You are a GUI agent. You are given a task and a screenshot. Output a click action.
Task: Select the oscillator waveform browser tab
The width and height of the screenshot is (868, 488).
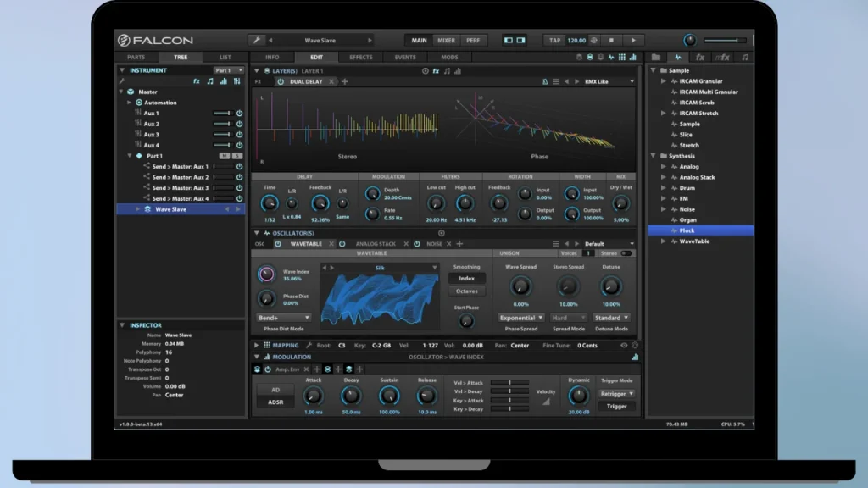coord(678,57)
